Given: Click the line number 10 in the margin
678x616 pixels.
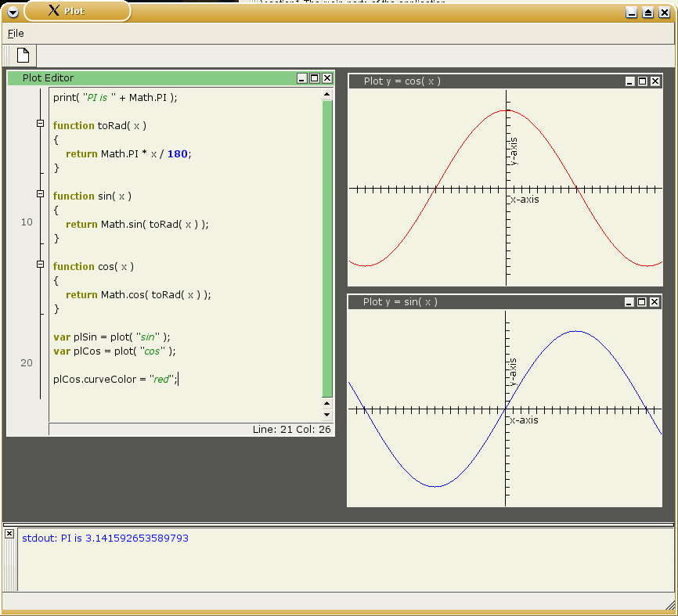Looking at the screenshot, I should tap(27, 222).
